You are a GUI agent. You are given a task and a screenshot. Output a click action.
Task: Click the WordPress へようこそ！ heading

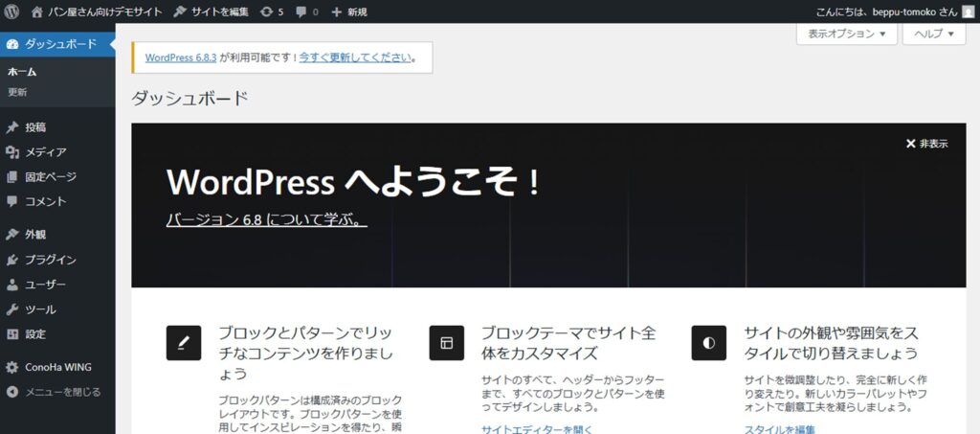354,182
